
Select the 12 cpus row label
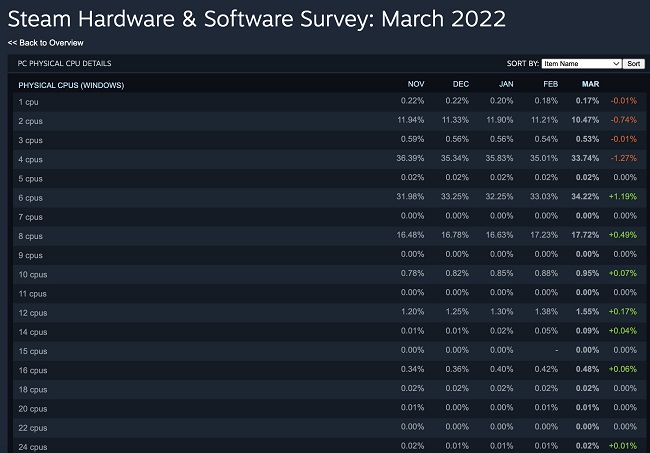[32, 313]
